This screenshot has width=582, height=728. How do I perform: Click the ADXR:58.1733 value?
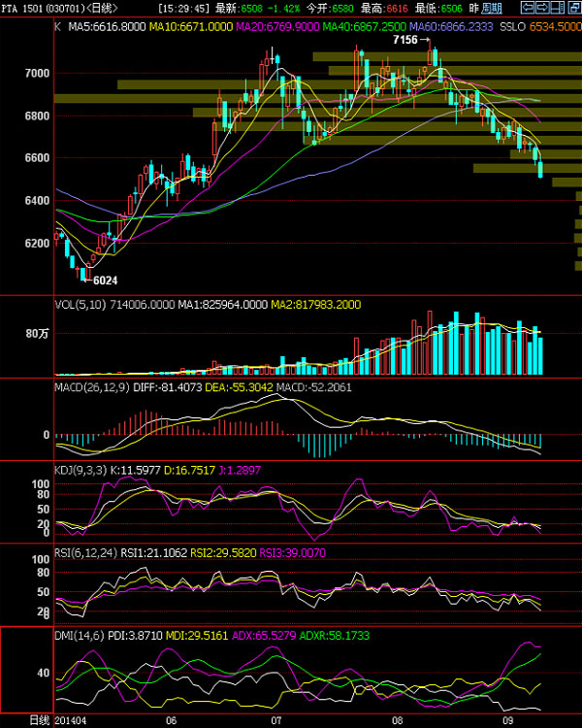point(334,636)
